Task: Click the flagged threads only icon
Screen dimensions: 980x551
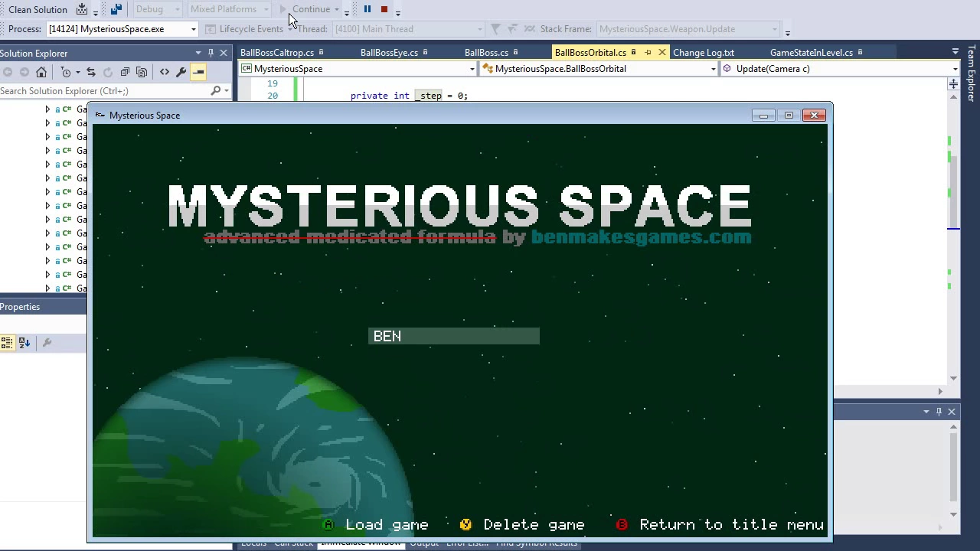Action: 512,29
